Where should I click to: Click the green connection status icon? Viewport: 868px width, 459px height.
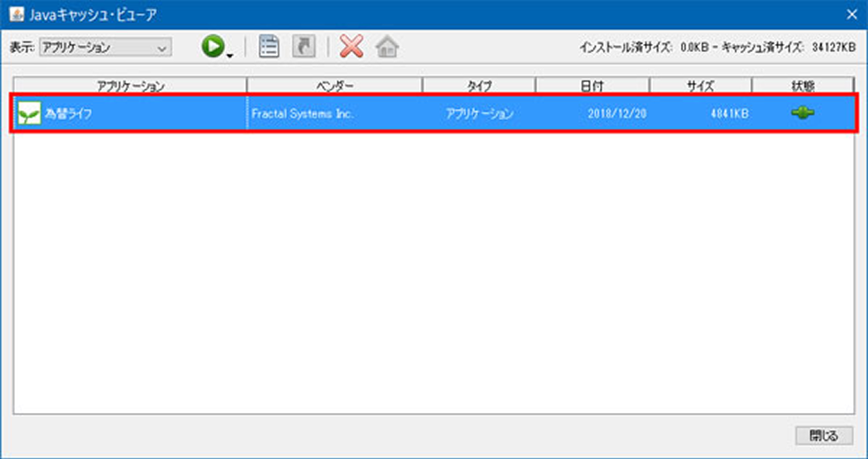coord(803,113)
